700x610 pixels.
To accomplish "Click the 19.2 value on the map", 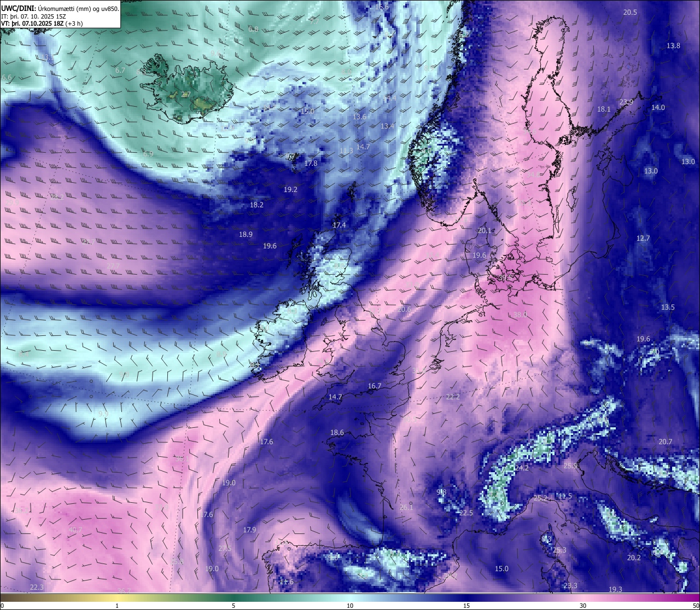I will click(290, 189).
